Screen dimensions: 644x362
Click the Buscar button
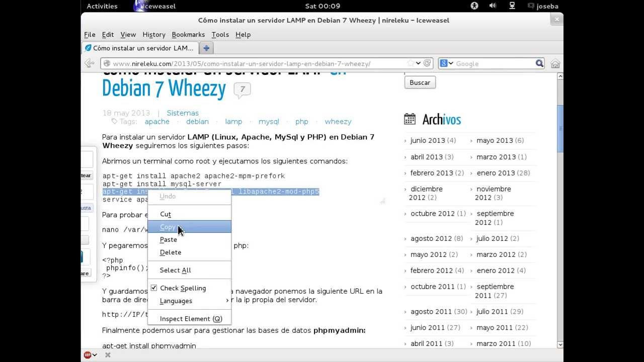[420, 82]
